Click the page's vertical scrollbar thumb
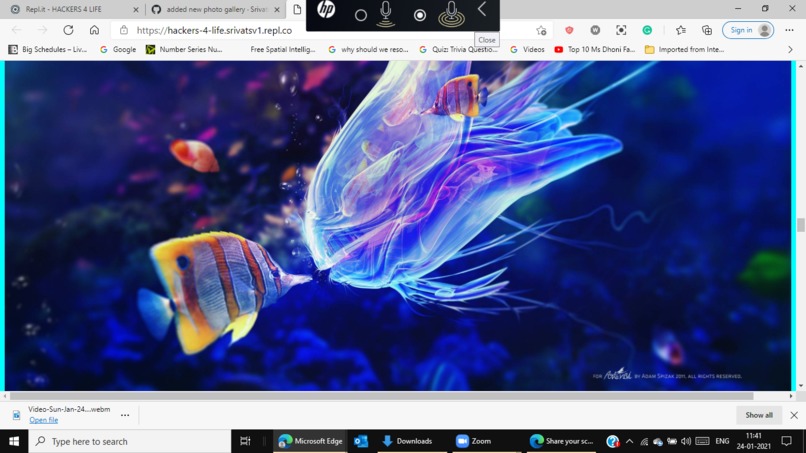Viewport: 806px width, 453px height. tap(800, 225)
